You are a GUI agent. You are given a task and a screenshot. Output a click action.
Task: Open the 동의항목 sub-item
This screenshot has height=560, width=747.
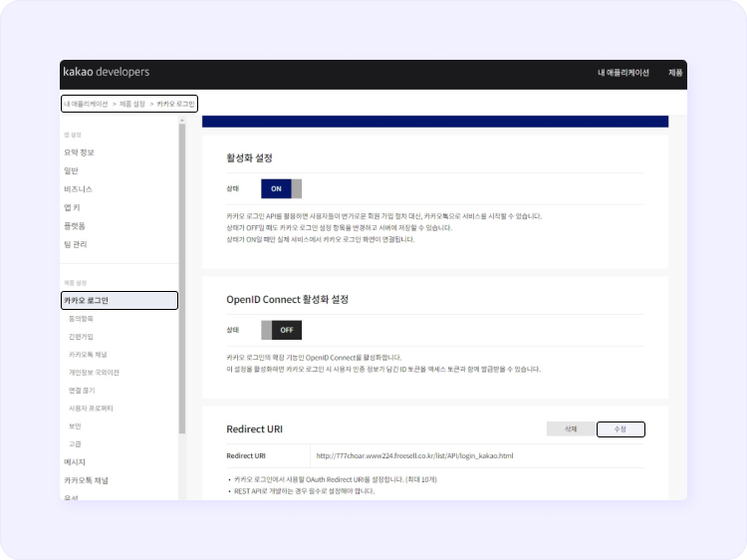(x=81, y=319)
